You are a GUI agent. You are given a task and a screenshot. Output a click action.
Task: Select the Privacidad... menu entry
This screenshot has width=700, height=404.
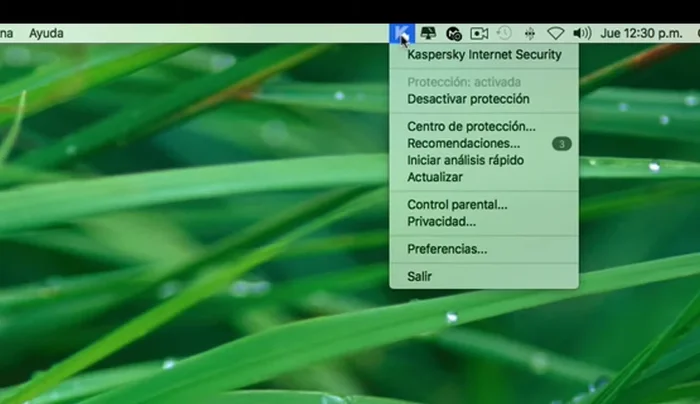(x=441, y=221)
